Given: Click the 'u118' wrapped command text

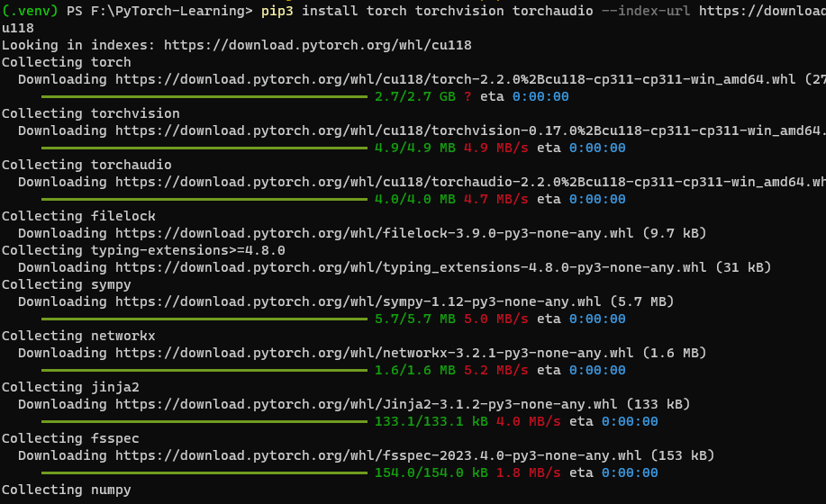Looking at the screenshot, I should click(18, 28).
